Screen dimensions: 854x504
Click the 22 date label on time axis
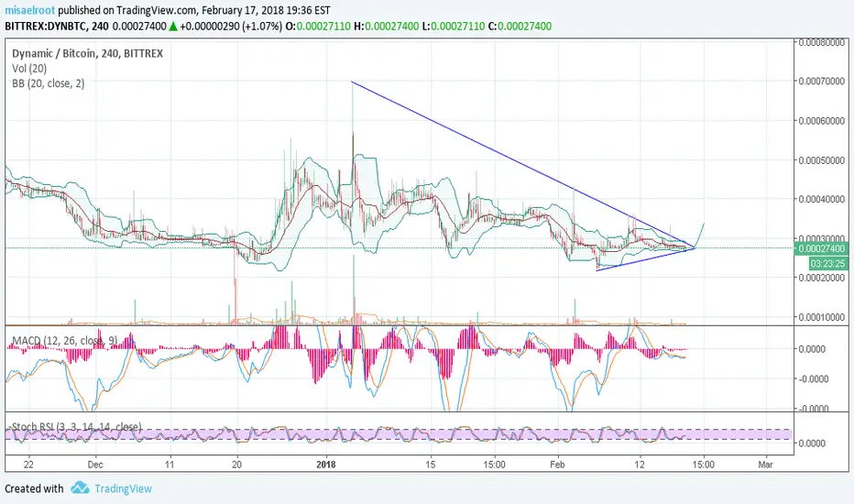[28, 465]
